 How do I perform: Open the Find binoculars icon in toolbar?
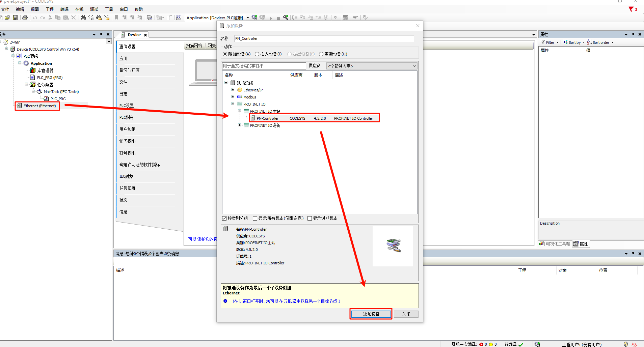tap(83, 18)
